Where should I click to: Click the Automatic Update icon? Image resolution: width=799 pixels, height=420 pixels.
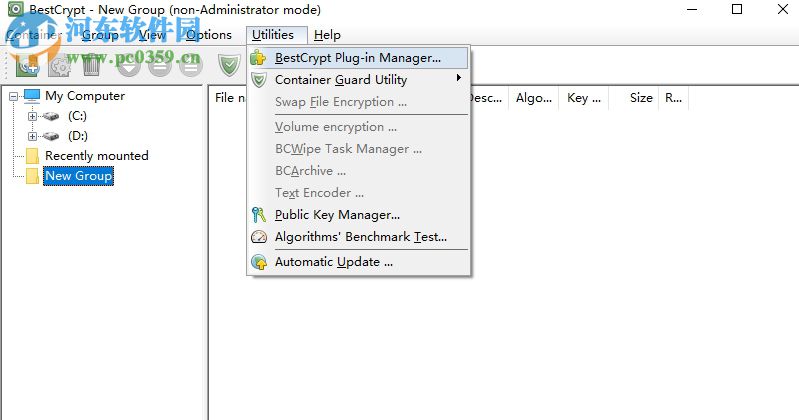[259, 262]
